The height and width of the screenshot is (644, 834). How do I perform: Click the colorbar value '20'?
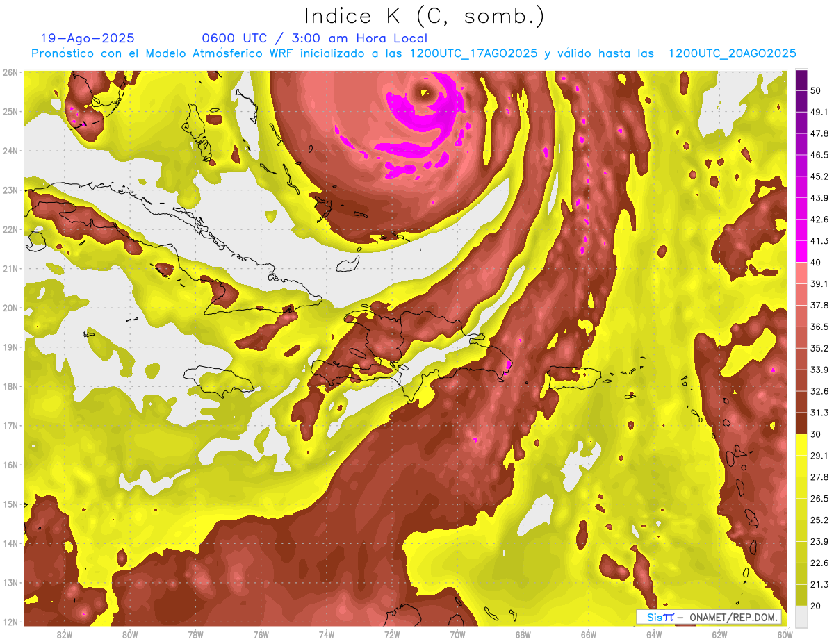815,606
